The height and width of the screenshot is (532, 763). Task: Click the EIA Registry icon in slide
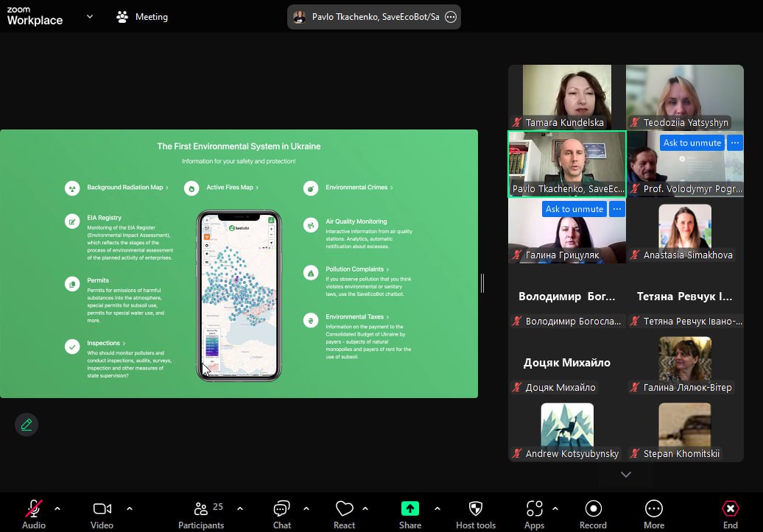tap(72, 221)
